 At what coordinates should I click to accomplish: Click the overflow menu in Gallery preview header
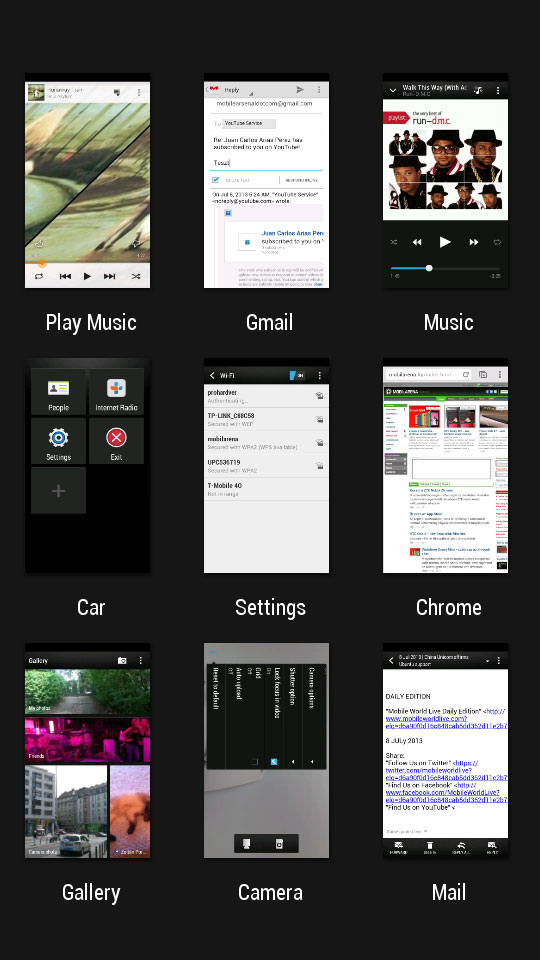point(141,661)
